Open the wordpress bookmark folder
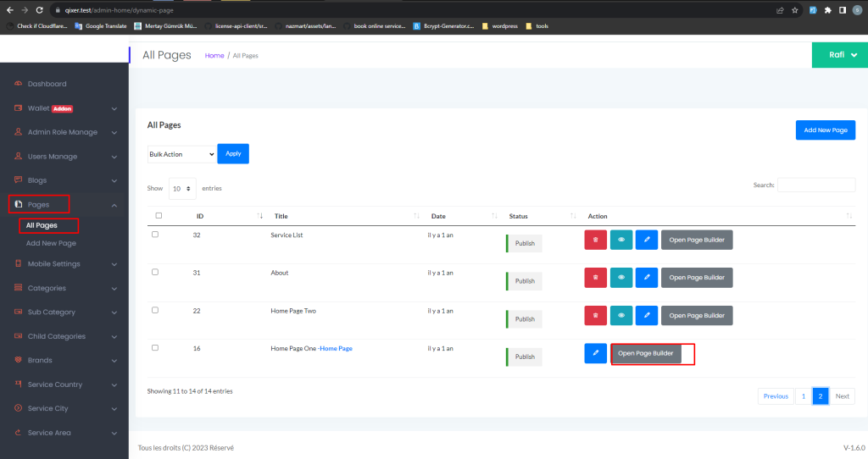The height and width of the screenshot is (459, 868). pyautogui.click(x=500, y=26)
